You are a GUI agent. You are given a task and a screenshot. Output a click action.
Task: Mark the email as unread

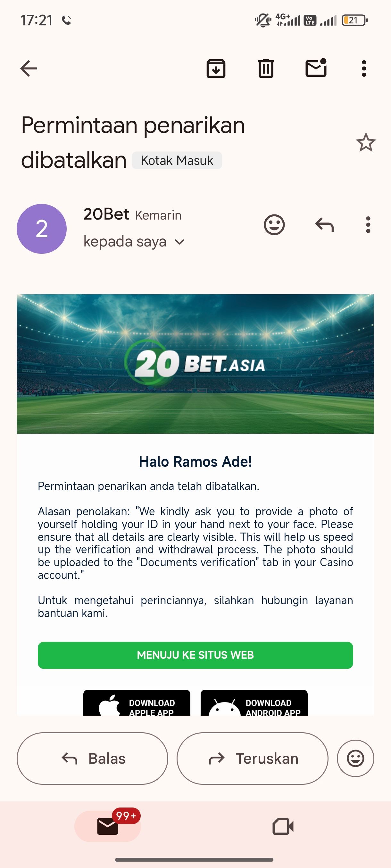click(316, 68)
